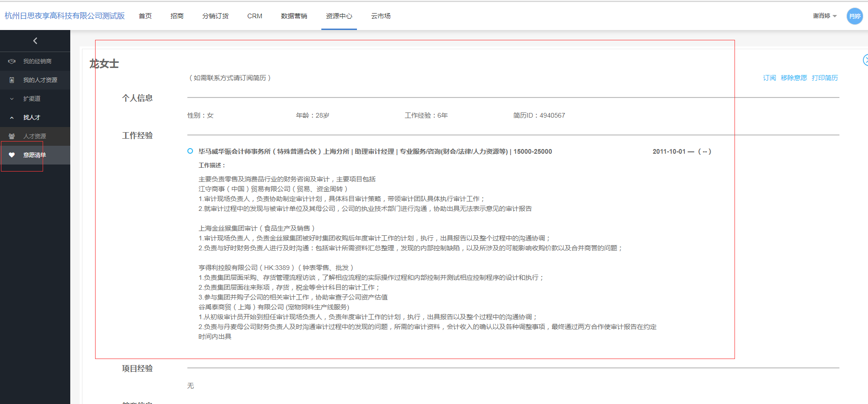Click the 订阅 link
The width and height of the screenshot is (868, 404).
tap(769, 78)
